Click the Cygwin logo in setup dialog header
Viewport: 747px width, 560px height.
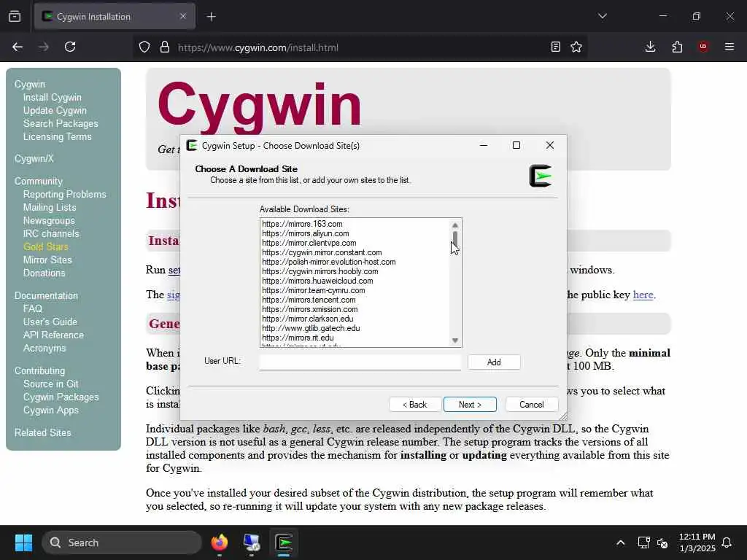(541, 176)
